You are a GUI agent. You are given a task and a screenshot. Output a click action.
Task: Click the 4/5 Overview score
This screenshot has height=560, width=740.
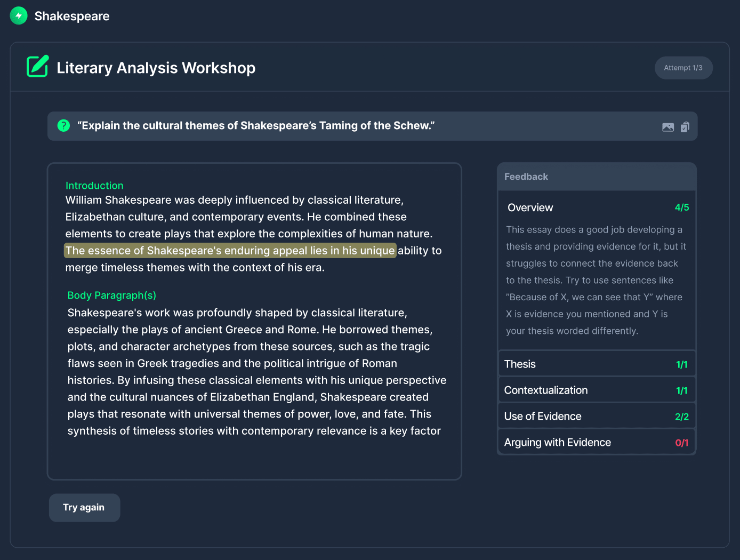click(682, 207)
